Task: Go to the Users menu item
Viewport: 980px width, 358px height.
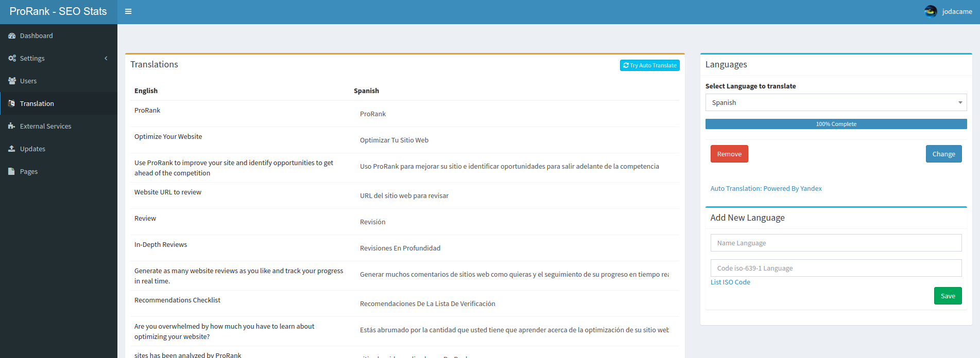Action: 59,81
